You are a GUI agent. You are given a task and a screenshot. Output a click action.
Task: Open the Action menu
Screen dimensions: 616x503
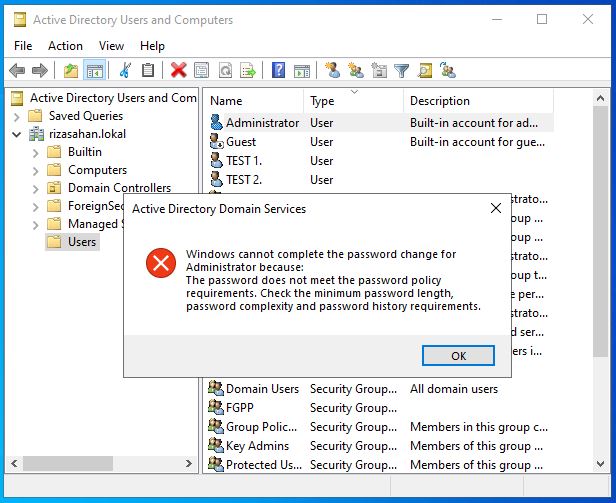(65, 46)
